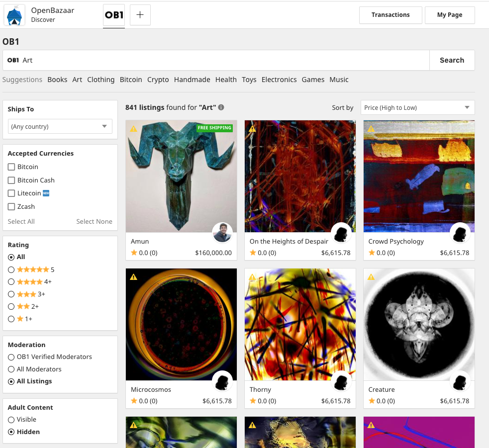Screen dimensions: 489x448
Task: Click the Books suggestion
Action: 57,80
